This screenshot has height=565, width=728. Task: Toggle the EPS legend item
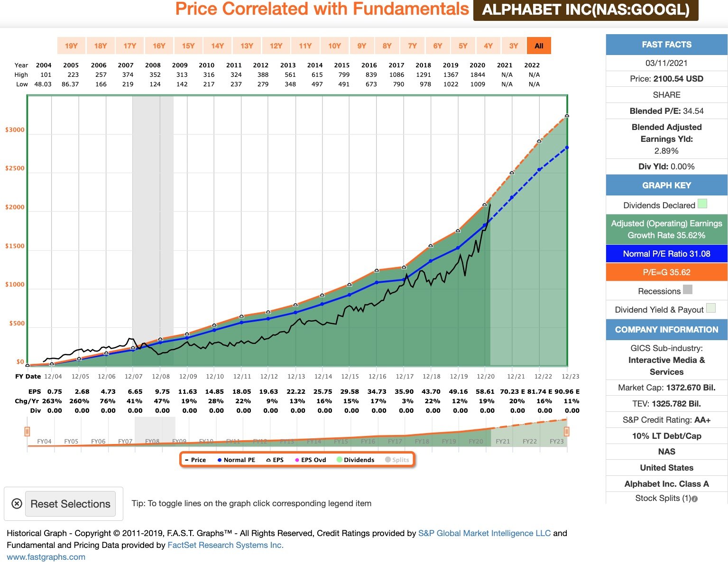275,460
